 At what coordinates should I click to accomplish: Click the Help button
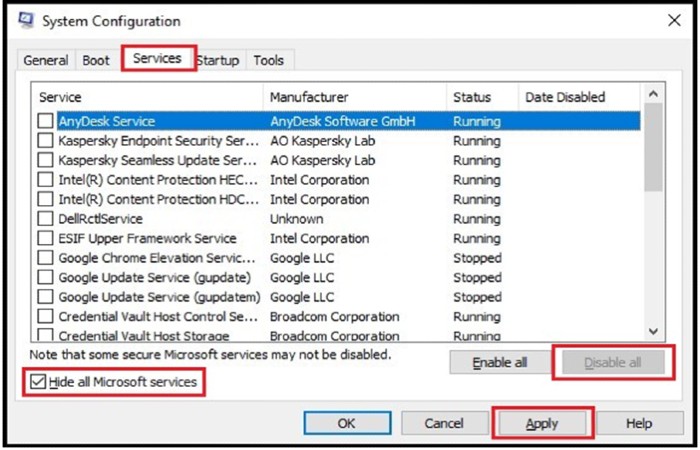pos(639,423)
